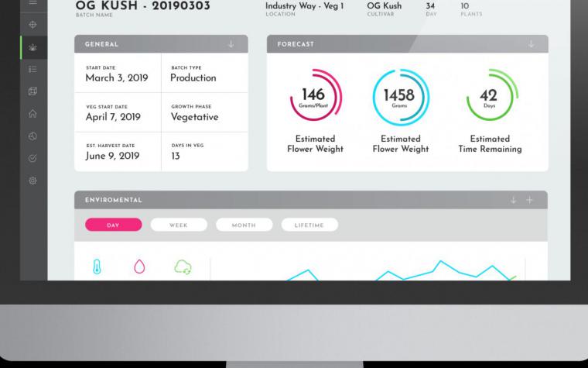Click the Industry Way - Veg 1 location

click(x=305, y=6)
